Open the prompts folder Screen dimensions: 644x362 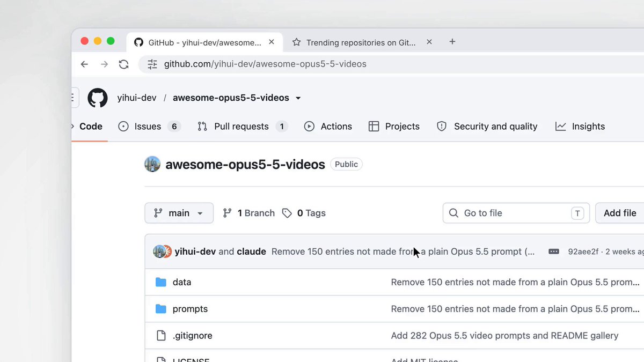click(x=190, y=309)
